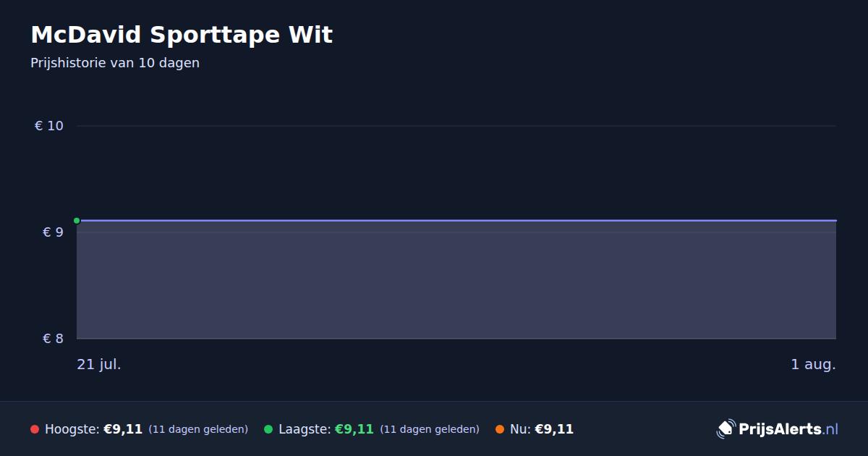Click the red Hoogste indicator dot
Screen dimensions: 868x456
pyautogui.click(x=35, y=429)
